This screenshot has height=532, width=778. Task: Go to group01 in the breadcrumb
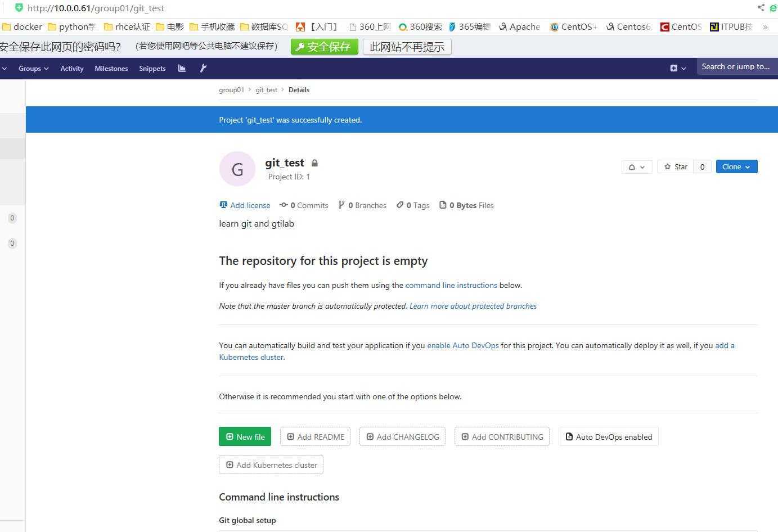click(232, 90)
